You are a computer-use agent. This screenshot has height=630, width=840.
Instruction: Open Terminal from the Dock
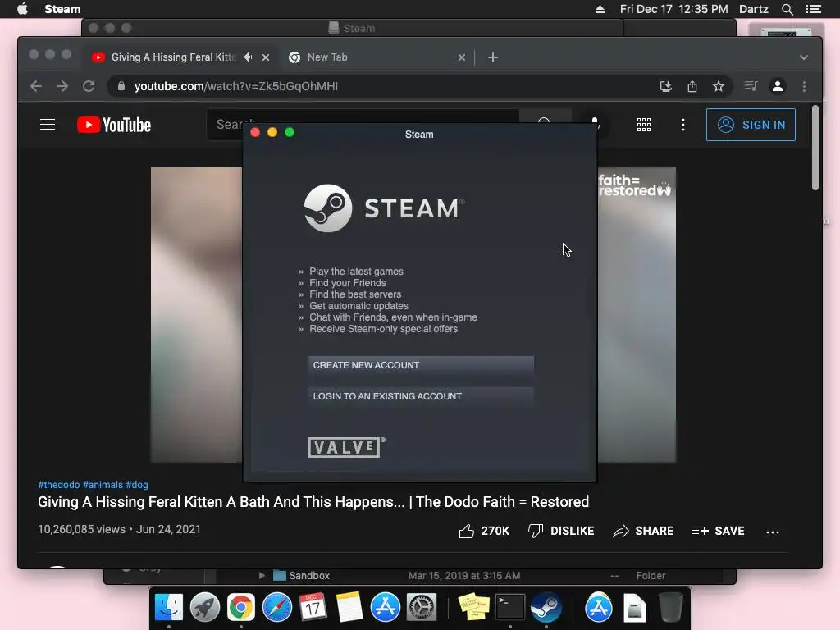[510, 608]
